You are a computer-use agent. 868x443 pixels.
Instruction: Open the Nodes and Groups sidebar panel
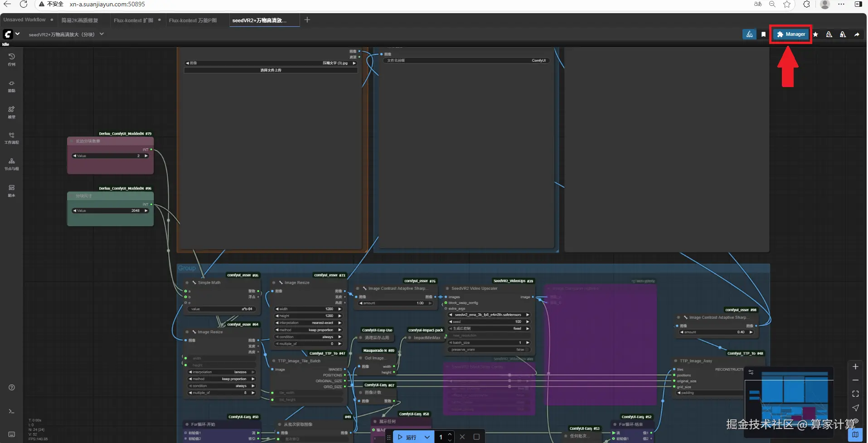pyautogui.click(x=12, y=164)
